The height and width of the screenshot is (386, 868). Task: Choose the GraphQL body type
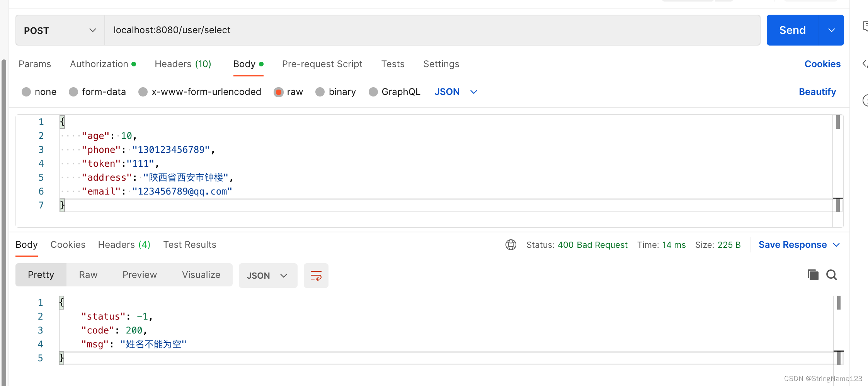click(373, 92)
